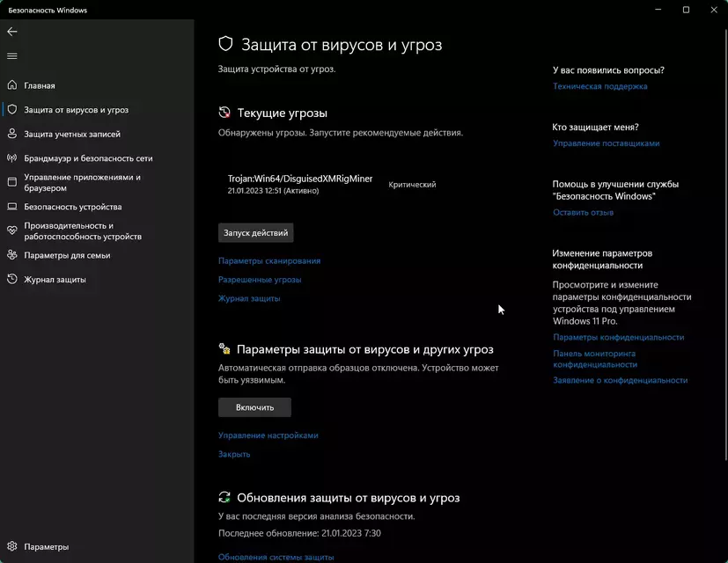Click the Запуск действий button

click(x=256, y=232)
